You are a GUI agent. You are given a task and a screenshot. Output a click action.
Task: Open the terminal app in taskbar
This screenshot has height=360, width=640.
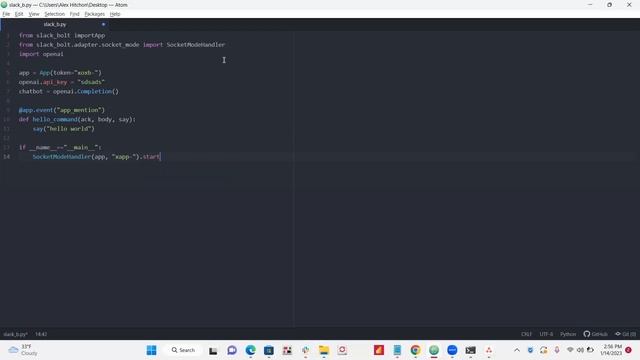471,350
